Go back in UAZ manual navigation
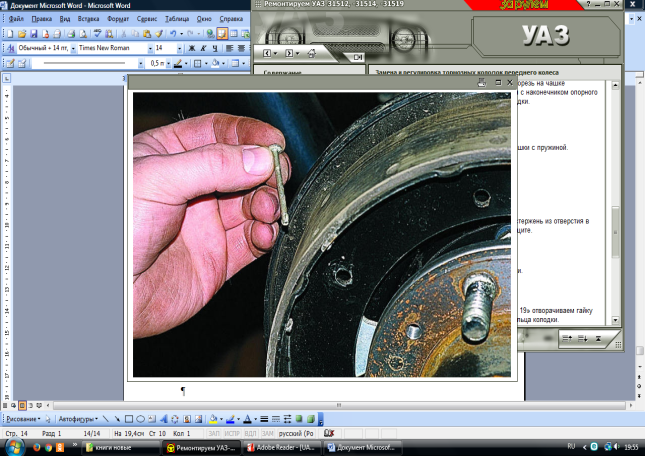Screen dimensions: 645x456 point(267,53)
